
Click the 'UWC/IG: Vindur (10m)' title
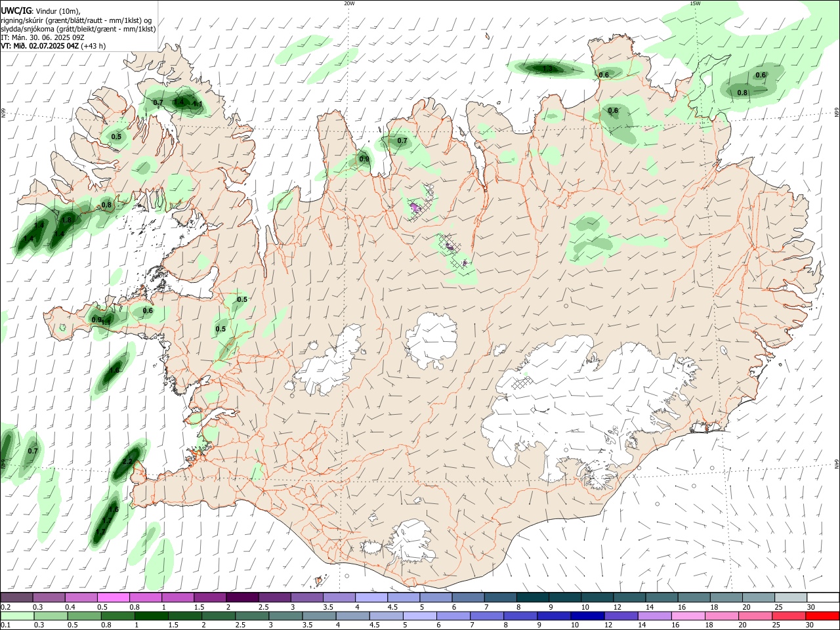pyautogui.click(x=41, y=10)
